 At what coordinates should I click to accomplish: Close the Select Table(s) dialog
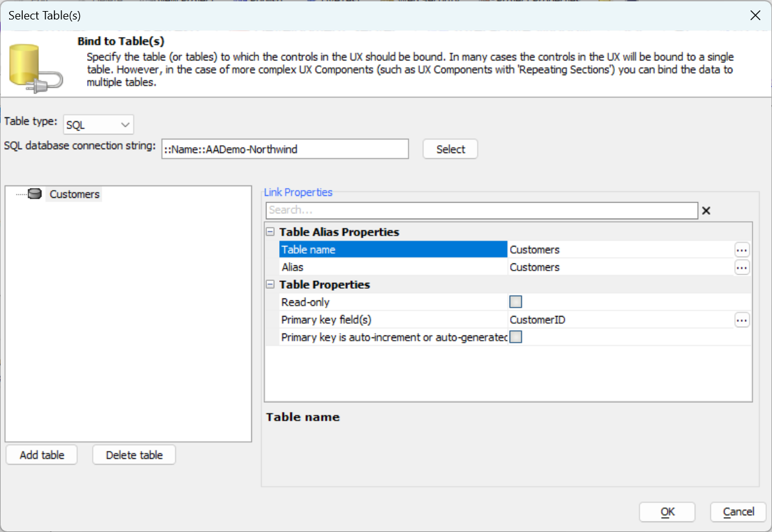click(755, 16)
